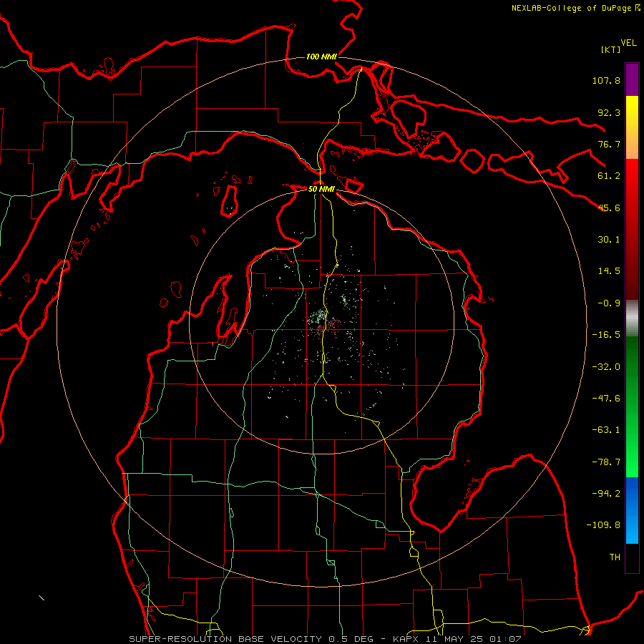Click the 'SUPER-RESOLUTION BASE VELOCITY' product caption

225,639
